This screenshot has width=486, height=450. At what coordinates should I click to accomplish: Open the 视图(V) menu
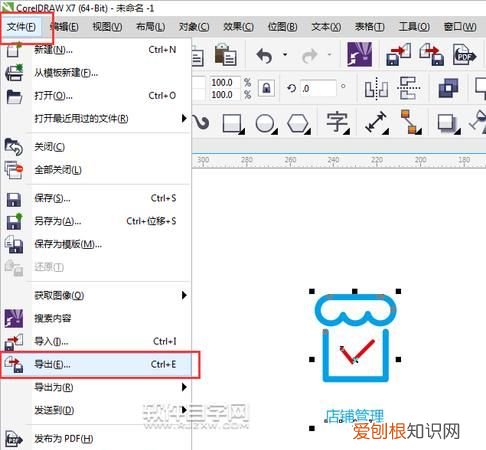[107, 27]
